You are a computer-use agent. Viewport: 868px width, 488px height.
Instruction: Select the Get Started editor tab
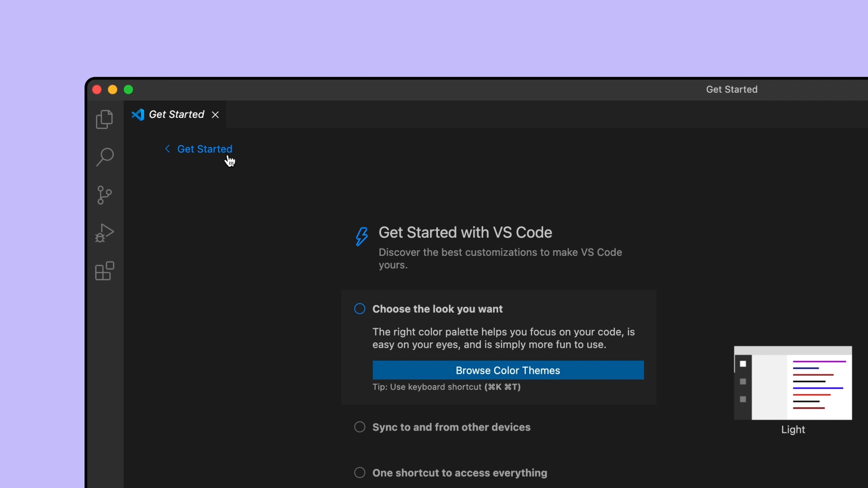(175, 115)
